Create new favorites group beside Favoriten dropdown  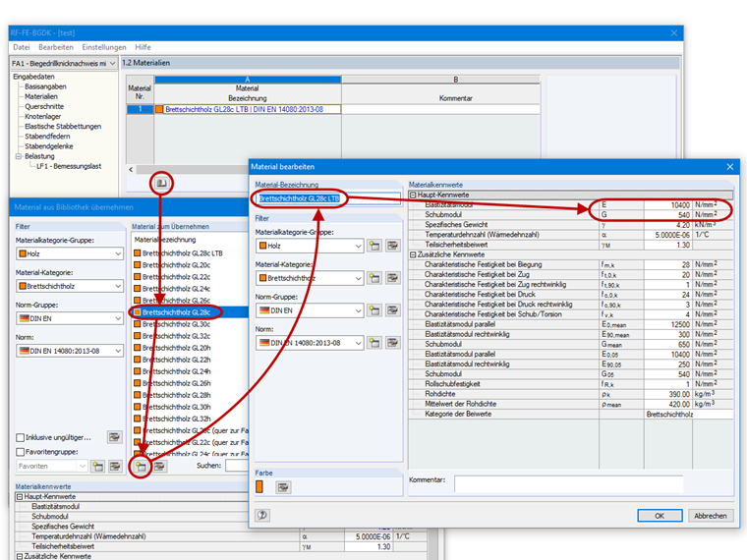pyautogui.click(x=98, y=467)
